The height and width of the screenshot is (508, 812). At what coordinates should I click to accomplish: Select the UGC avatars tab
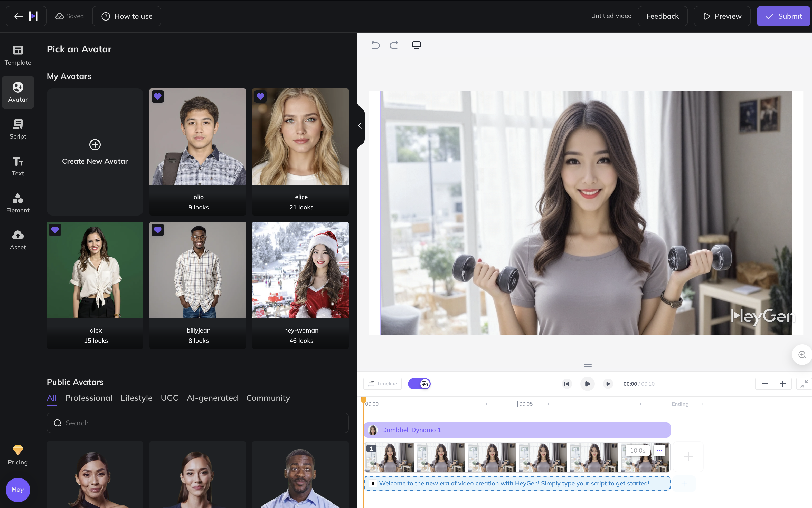(169, 398)
